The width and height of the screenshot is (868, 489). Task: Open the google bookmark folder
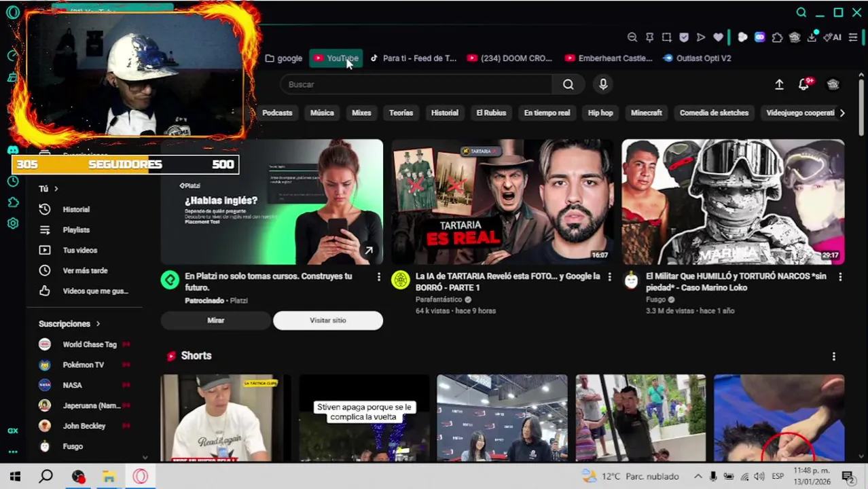[284, 58]
